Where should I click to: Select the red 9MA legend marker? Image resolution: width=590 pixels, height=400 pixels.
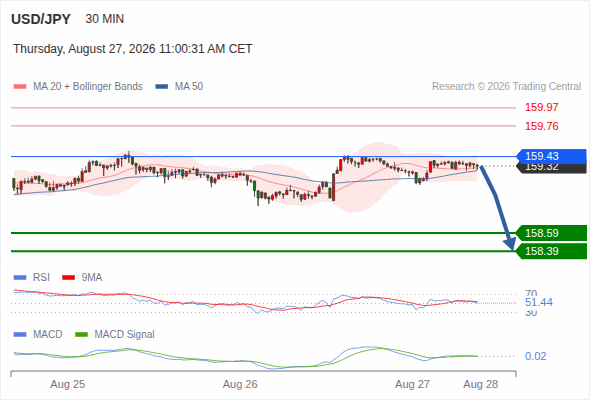tap(68, 278)
